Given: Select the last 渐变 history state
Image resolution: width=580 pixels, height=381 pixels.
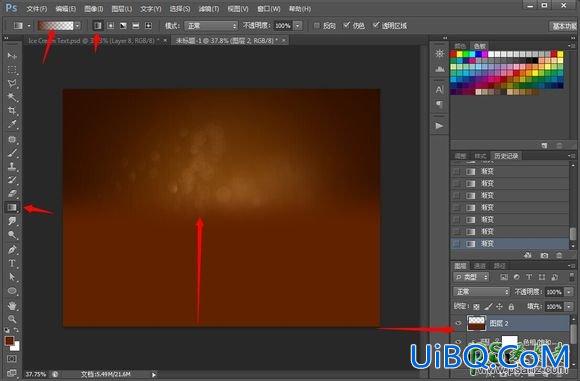Looking at the screenshot, I should (510, 244).
